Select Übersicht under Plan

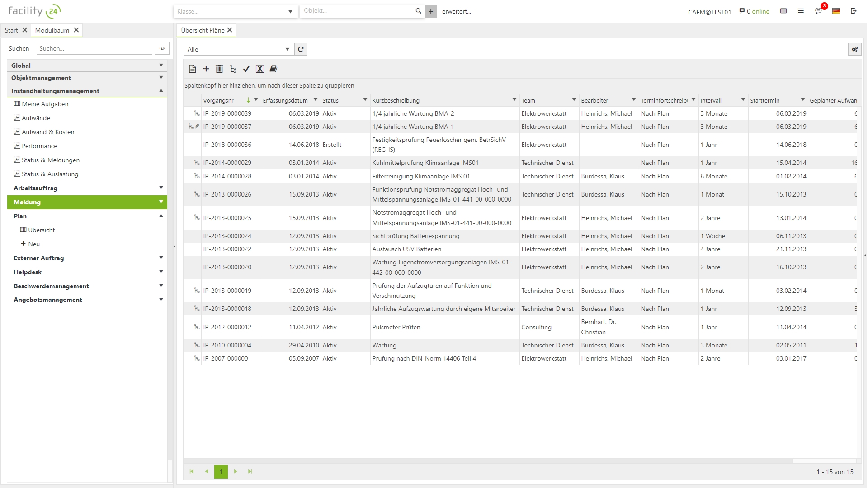pos(41,230)
